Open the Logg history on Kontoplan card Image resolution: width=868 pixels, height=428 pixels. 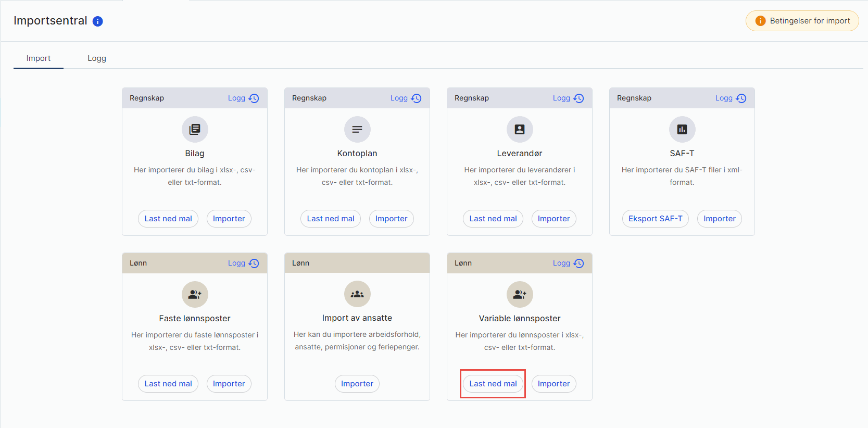(406, 98)
